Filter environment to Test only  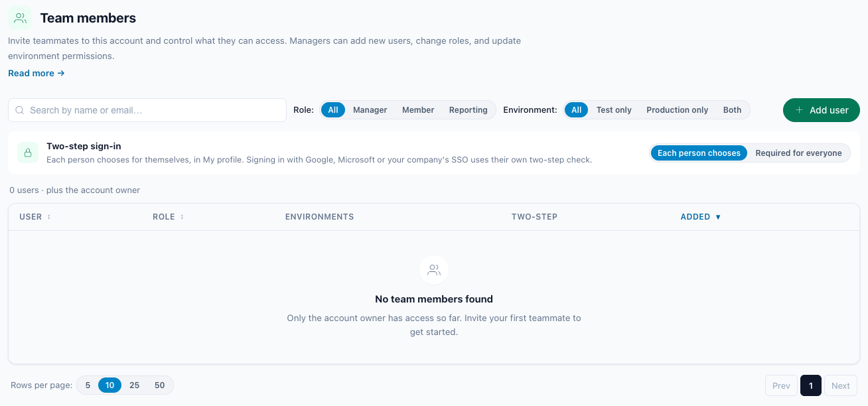(x=614, y=110)
